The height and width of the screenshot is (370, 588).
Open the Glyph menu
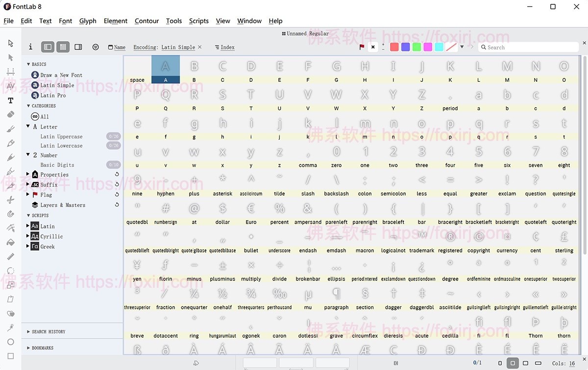[x=88, y=21]
